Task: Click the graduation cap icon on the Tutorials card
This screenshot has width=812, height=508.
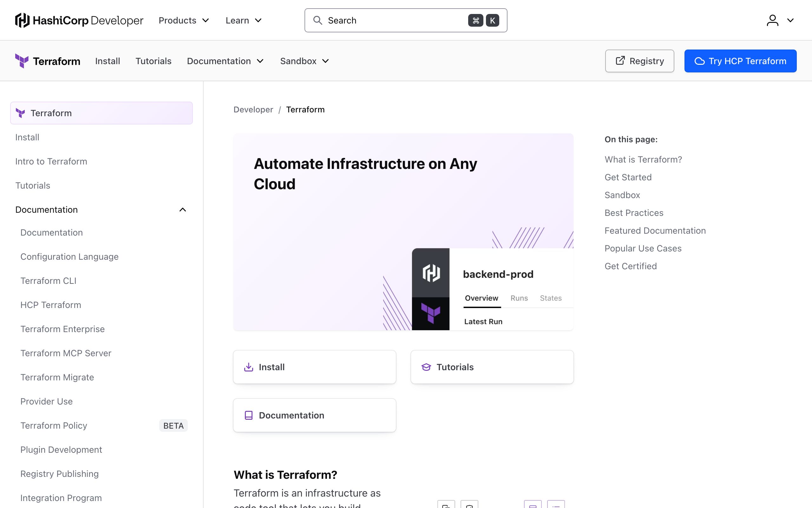Action: (426, 367)
